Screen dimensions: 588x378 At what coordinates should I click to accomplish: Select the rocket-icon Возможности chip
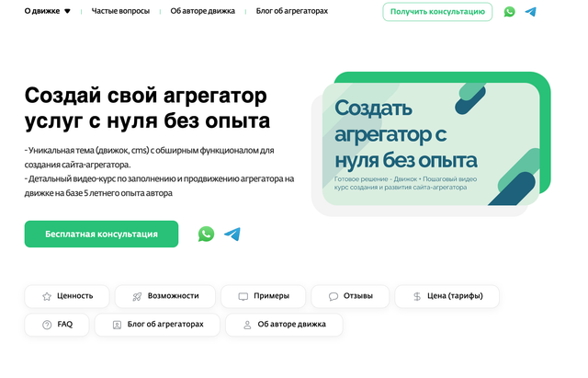pyautogui.click(x=165, y=296)
